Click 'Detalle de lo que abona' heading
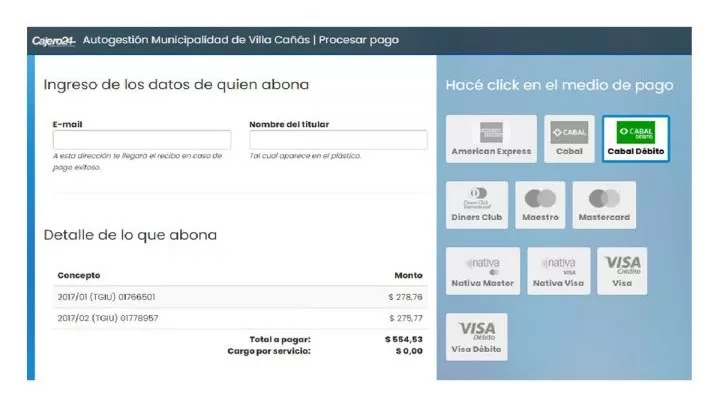The image size is (720, 420). pos(130,235)
